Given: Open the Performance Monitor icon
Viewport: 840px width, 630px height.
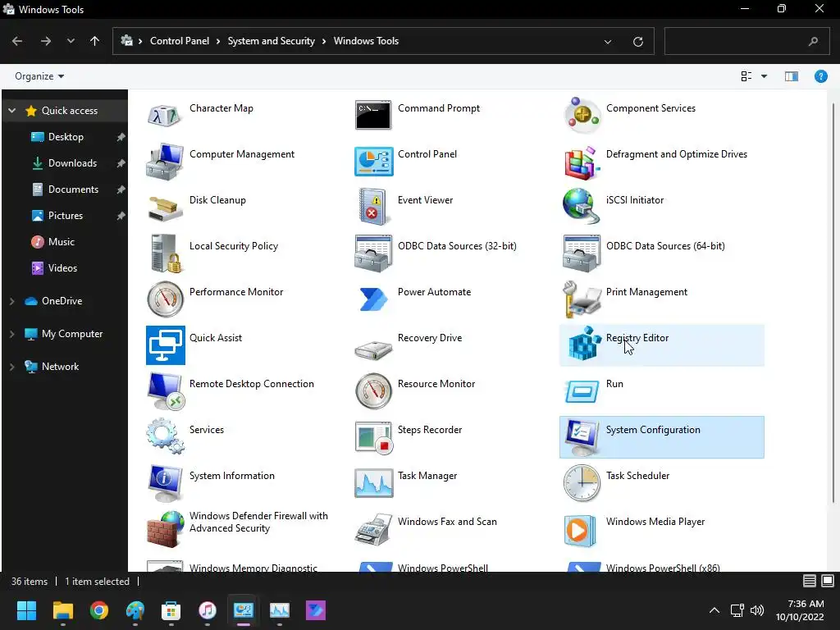Looking at the screenshot, I should pos(165,299).
